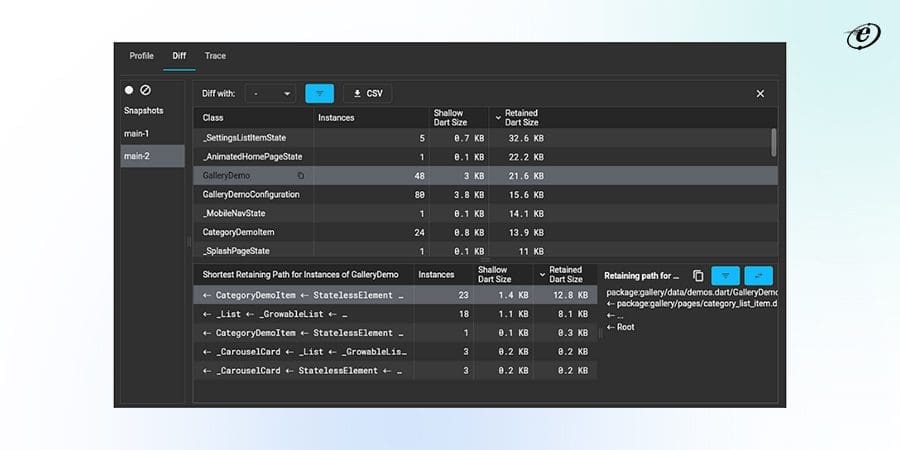Click the category_list_item.dart path line

click(x=692, y=304)
